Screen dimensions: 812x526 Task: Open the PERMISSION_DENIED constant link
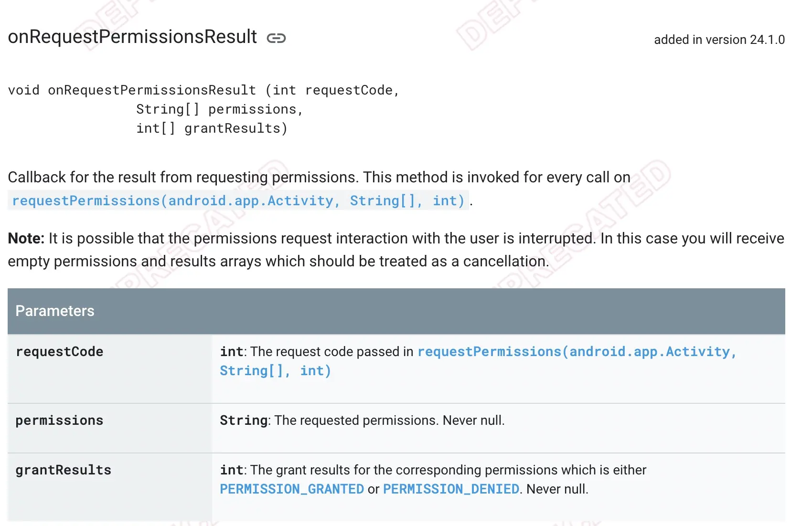tap(451, 489)
